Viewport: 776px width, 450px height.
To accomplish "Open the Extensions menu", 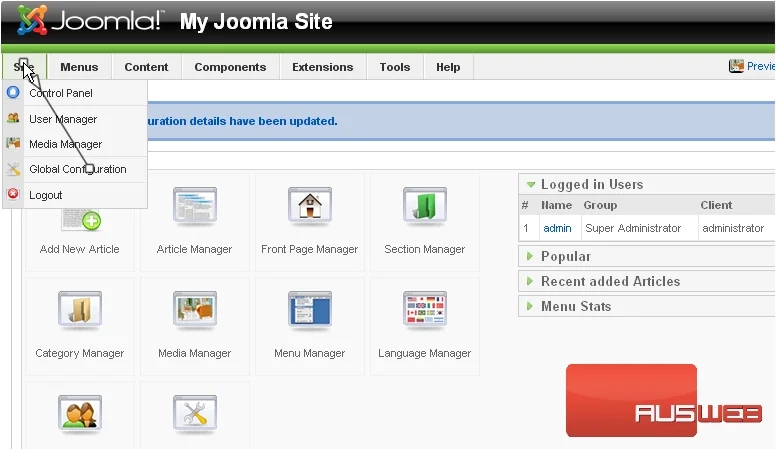I will click(323, 67).
